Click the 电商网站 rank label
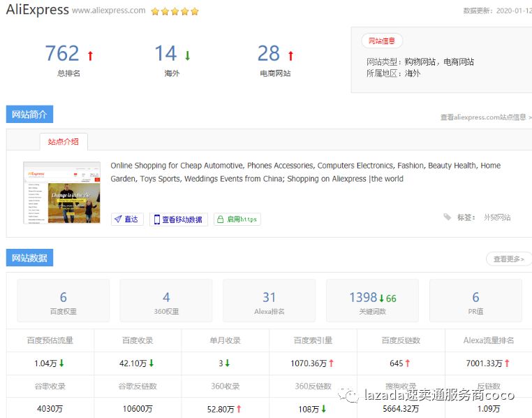 tap(275, 73)
